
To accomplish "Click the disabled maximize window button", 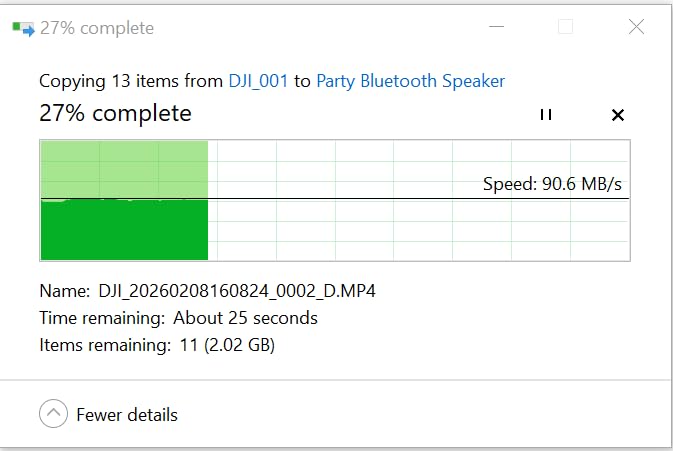I will (x=565, y=28).
